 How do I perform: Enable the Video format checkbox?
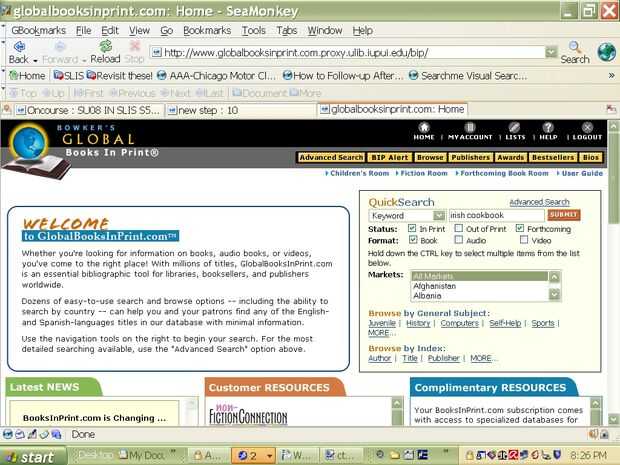click(x=524, y=240)
